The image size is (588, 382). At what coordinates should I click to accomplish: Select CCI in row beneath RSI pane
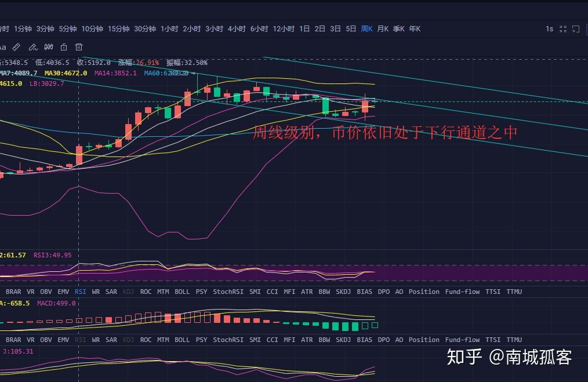[272, 292]
